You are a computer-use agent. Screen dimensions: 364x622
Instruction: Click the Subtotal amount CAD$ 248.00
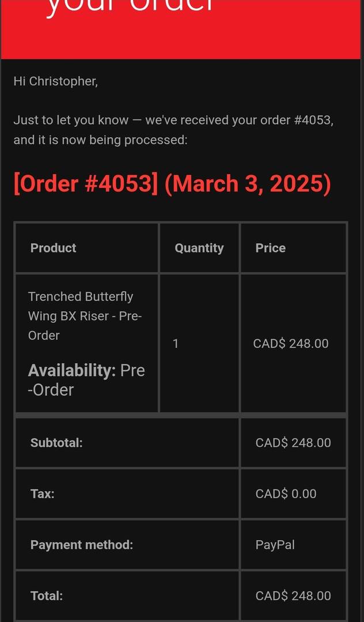coord(293,443)
